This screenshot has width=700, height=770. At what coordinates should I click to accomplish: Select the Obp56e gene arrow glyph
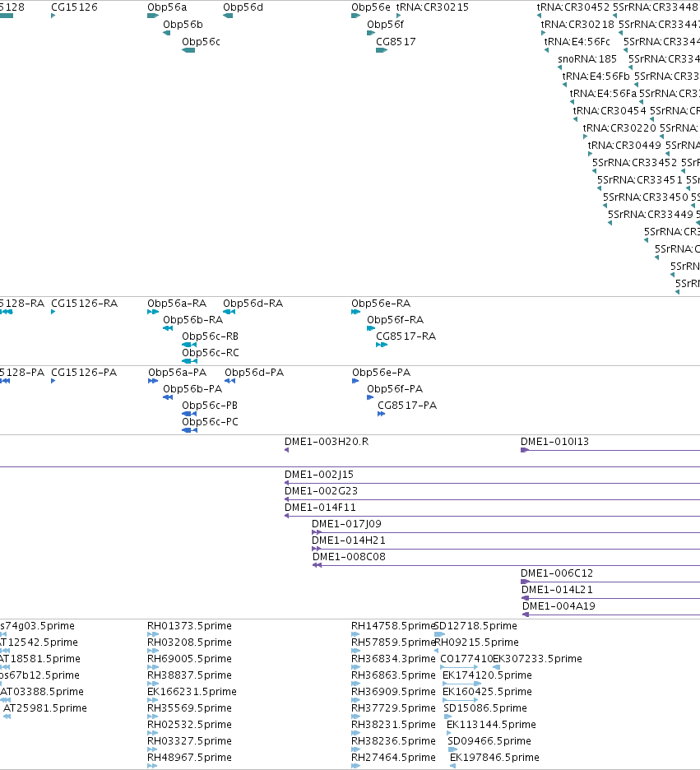click(x=355, y=16)
